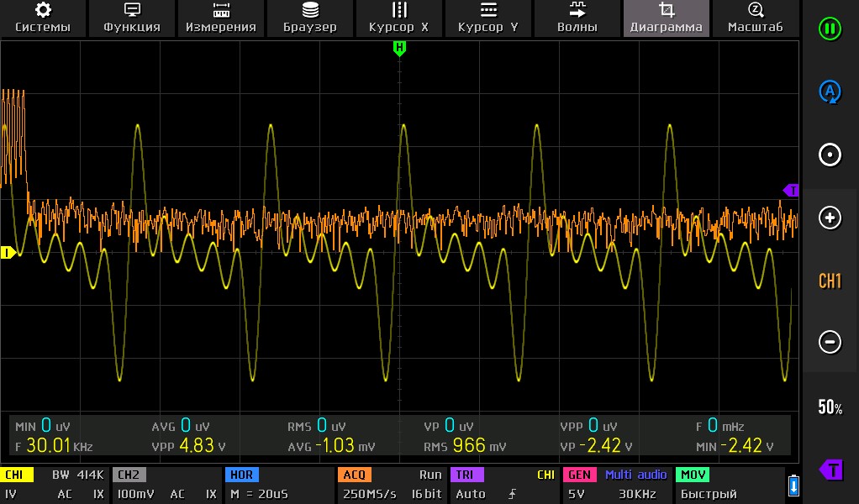Image resolution: width=859 pixels, height=504 pixels.
Task: Expand the CH2 channel settings panel
Action: pyautogui.click(x=166, y=485)
